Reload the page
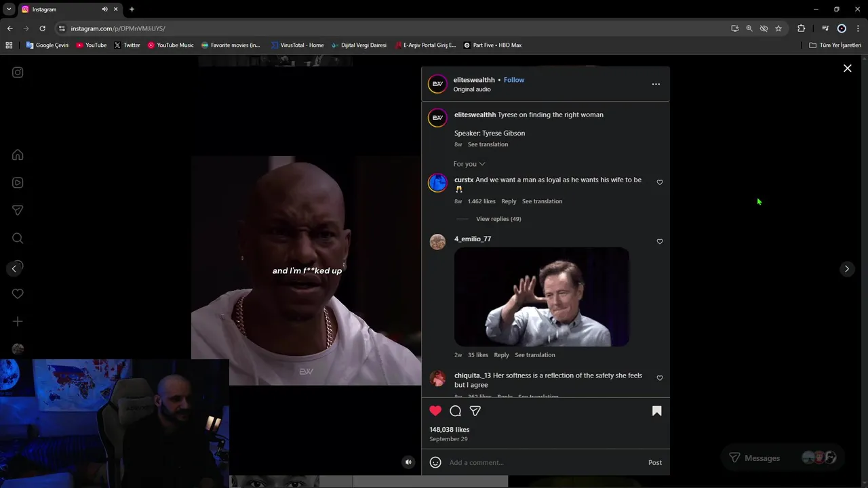This screenshot has width=868, height=488. click(42, 28)
